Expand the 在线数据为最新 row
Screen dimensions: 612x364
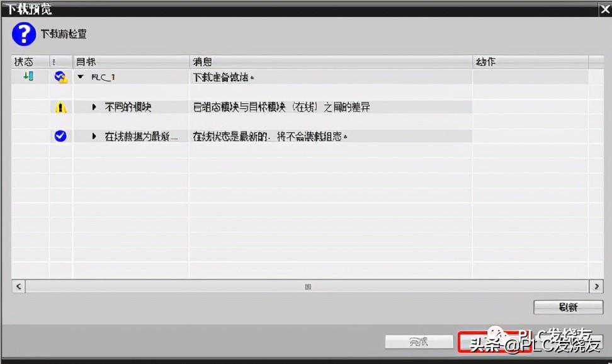pyautogui.click(x=94, y=136)
